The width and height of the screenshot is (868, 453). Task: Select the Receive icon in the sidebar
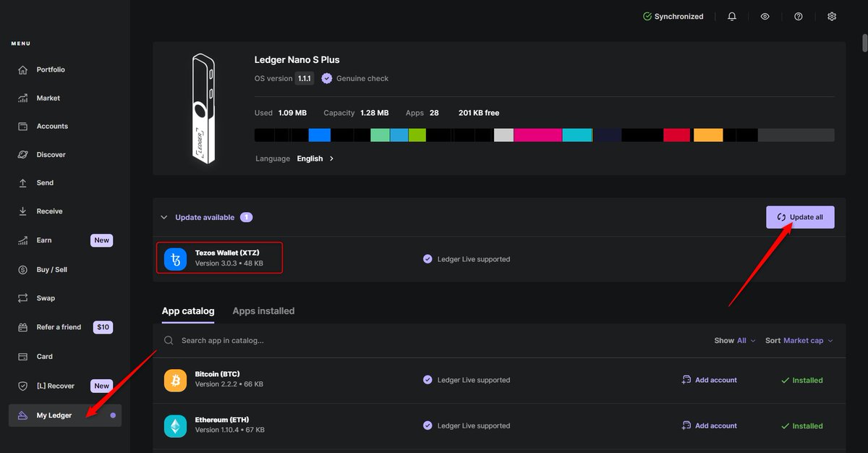point(25,211)
